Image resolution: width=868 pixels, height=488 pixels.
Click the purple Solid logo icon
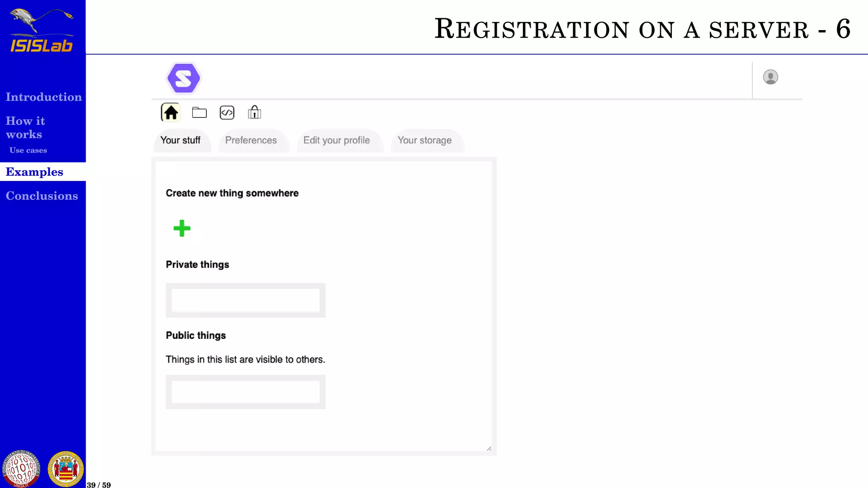(184, 78)
